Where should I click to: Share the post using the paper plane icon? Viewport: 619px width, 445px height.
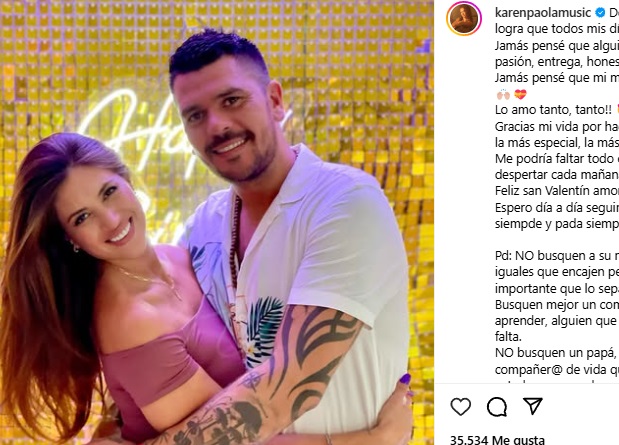click(533, 406)
